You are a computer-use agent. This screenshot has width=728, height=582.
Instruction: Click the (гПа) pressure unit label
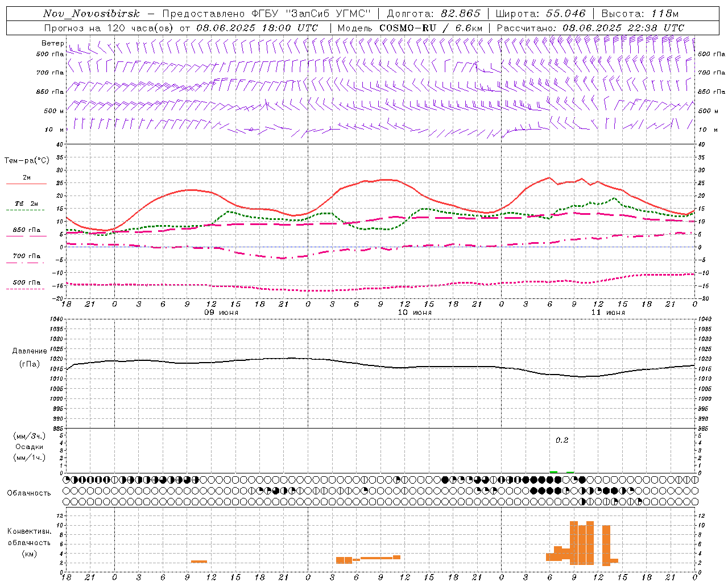[x=30, y=364]
